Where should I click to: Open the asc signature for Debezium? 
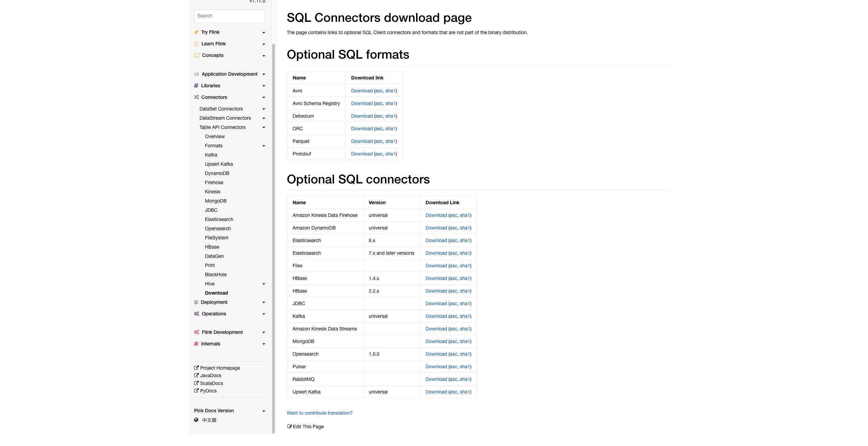coord(379,116)
